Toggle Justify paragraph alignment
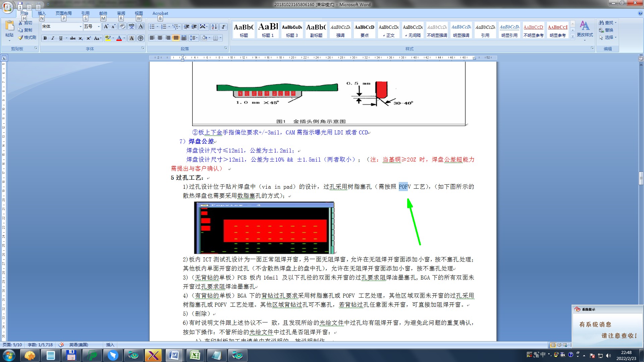The height and width of the screenshot is (362, 644). [x=176, y=38]
